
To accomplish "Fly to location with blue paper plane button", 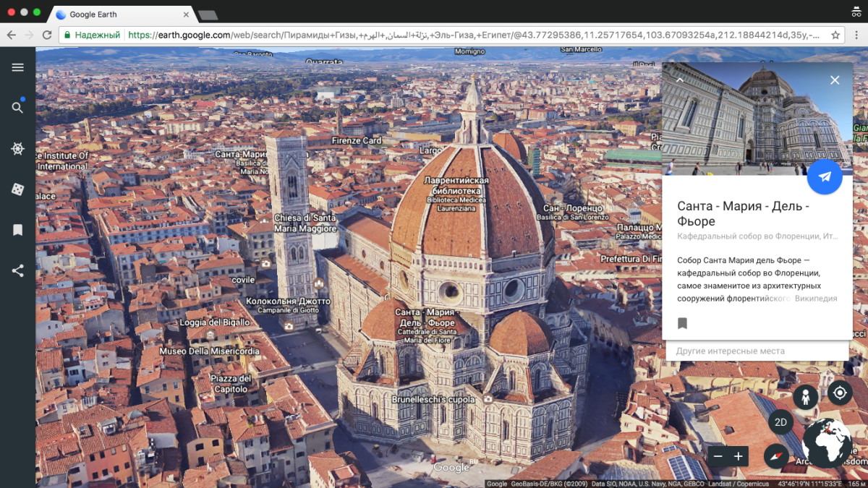I will pos(825,176).
